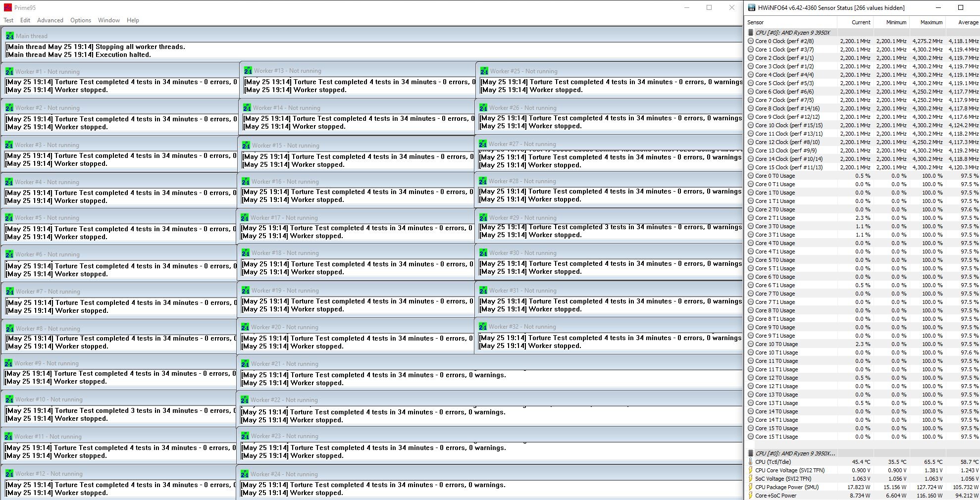The image size is (980, 500).
Task: Click the Worker #2 window icon
Action: tap(9, 107)
